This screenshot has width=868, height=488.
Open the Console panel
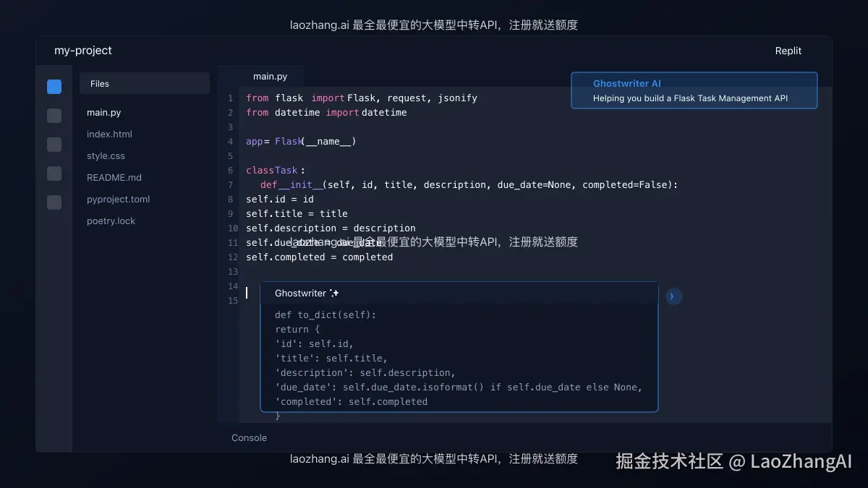249,437
